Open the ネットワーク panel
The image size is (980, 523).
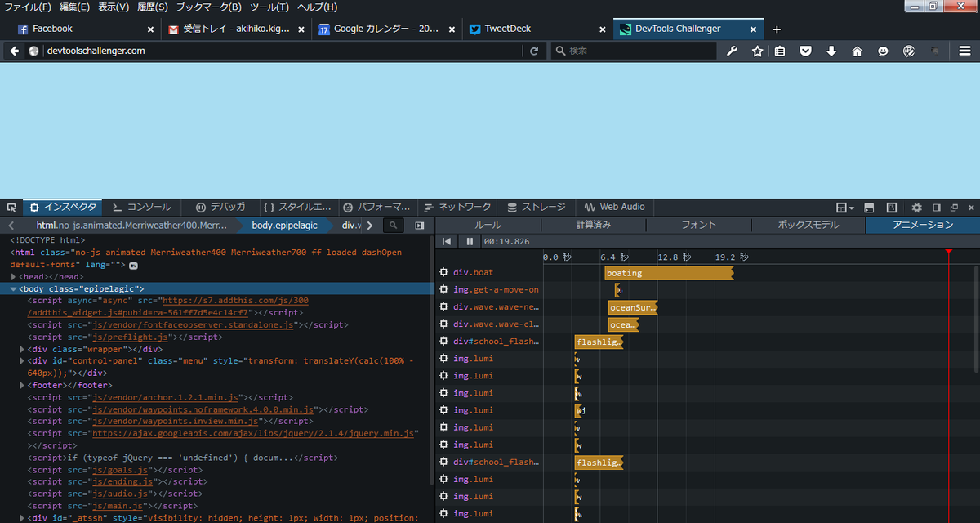coord(457,207)
